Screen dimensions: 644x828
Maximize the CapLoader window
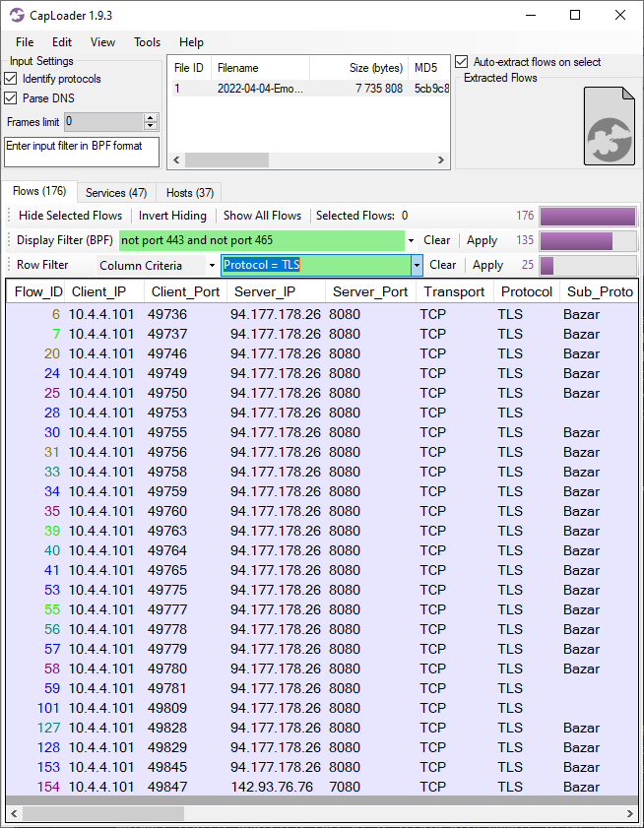pyautogui.click(x=575, y=15)
